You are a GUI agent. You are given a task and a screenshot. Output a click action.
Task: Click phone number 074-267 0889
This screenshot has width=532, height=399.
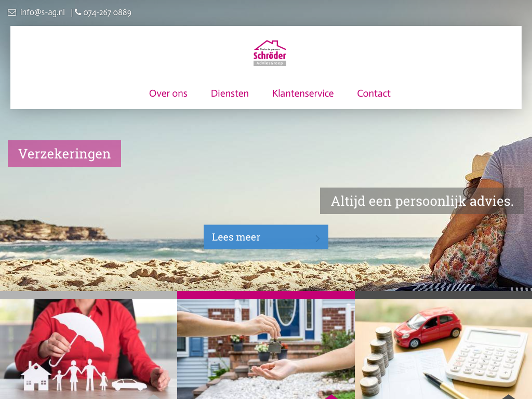(x=107, y=12)
